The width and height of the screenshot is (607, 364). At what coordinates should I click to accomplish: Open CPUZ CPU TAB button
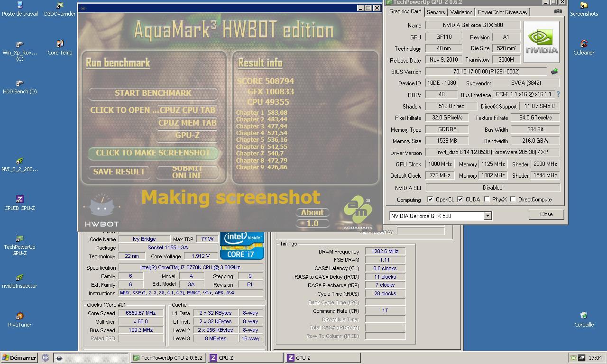click(x=187, y=110)
